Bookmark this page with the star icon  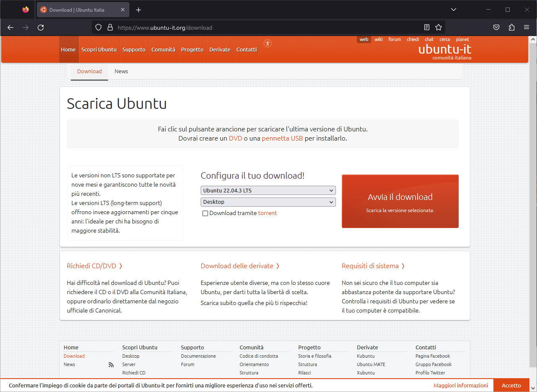[439, 27]
